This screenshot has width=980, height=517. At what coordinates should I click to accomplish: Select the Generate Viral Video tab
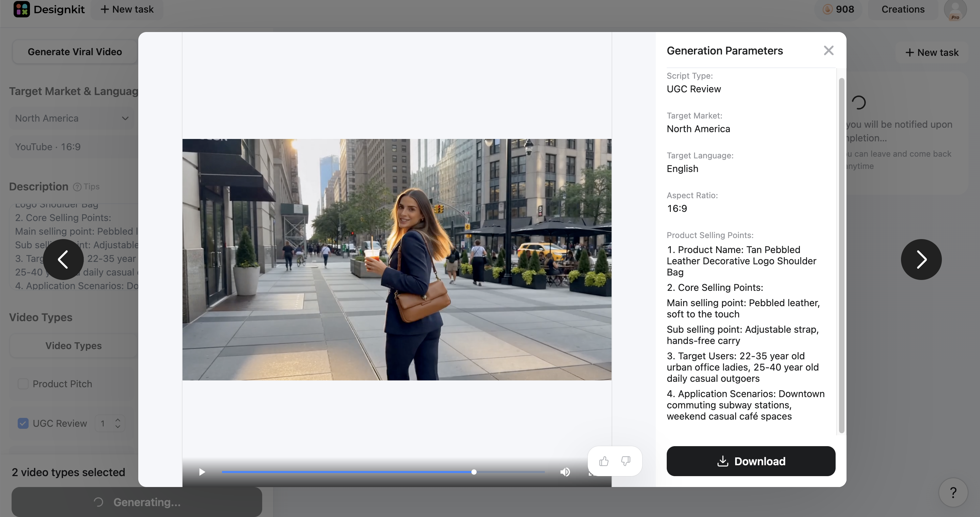point(75,52)
